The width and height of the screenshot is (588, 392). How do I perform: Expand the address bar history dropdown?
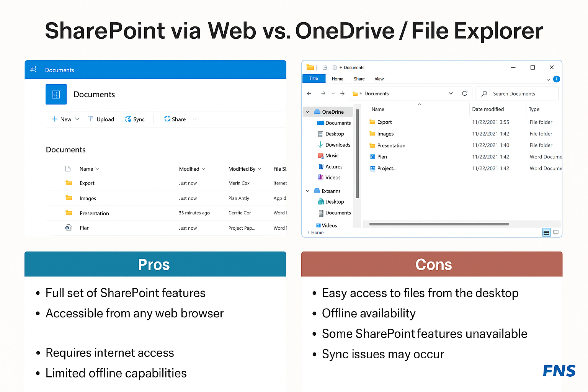451,93
